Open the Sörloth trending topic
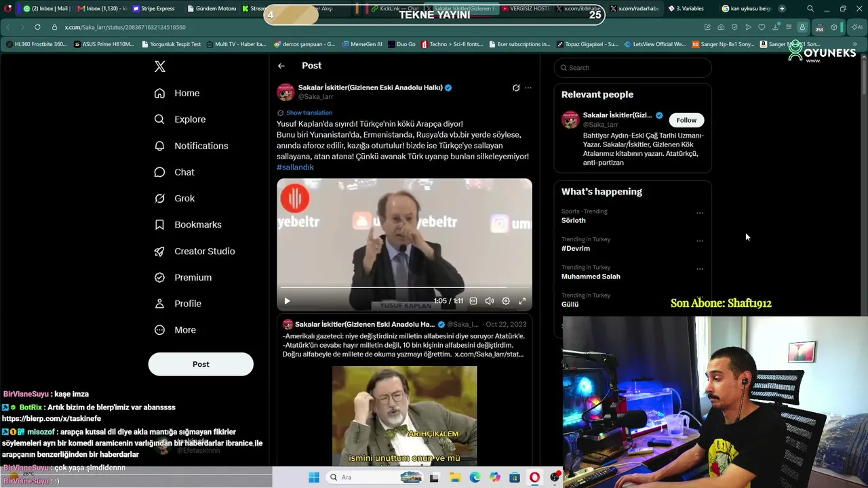The width and height of the screenshot is (868, 488). tap(574, 220)
